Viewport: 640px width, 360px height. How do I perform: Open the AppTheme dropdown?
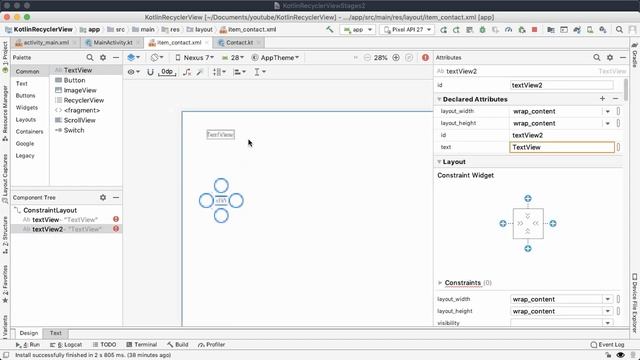pyautogui.click(x=275, y=58)
